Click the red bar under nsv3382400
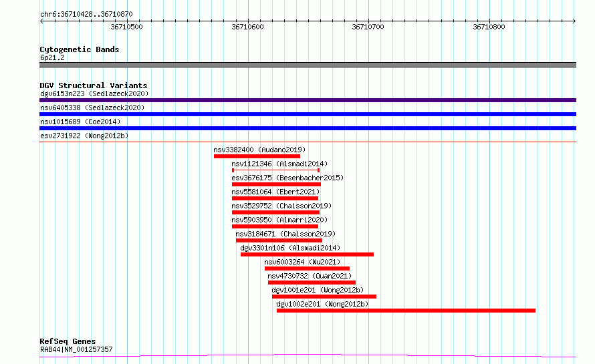 [257, 156]
